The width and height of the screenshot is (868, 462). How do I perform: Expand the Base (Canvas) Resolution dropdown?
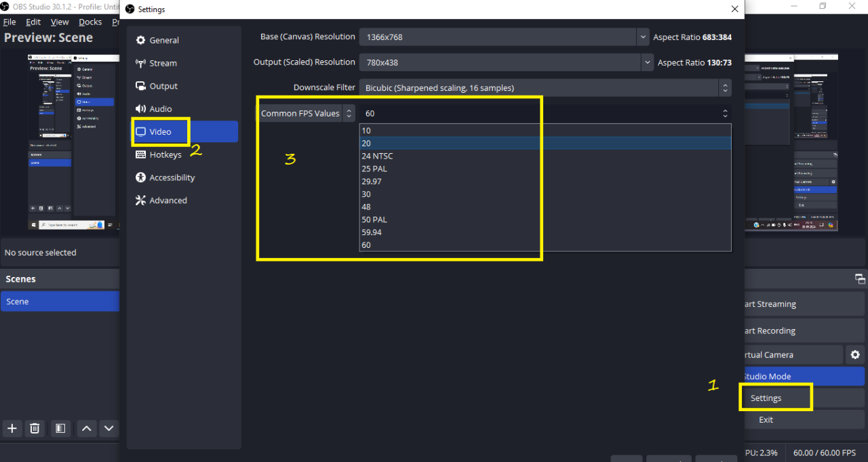point(642,37)
